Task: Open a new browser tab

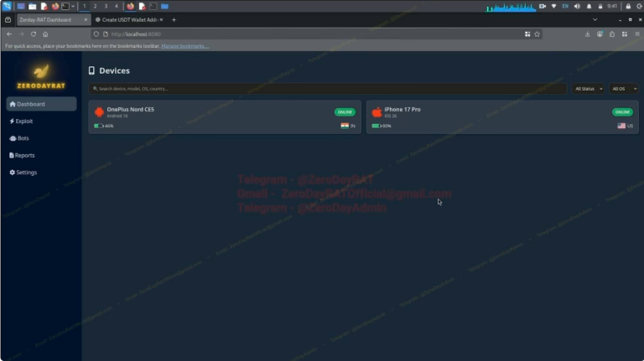Action: click(174, 20)
